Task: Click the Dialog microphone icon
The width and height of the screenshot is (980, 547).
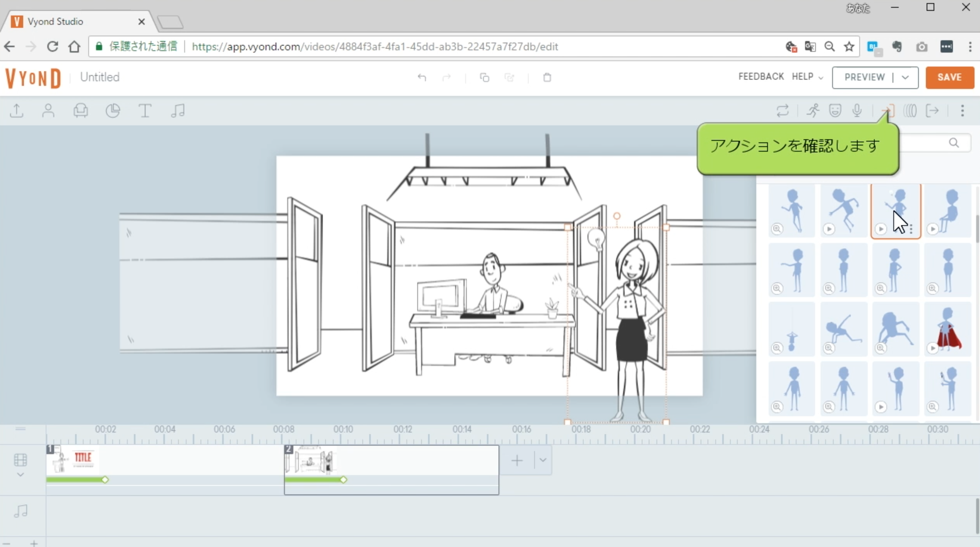Action: 857,111
